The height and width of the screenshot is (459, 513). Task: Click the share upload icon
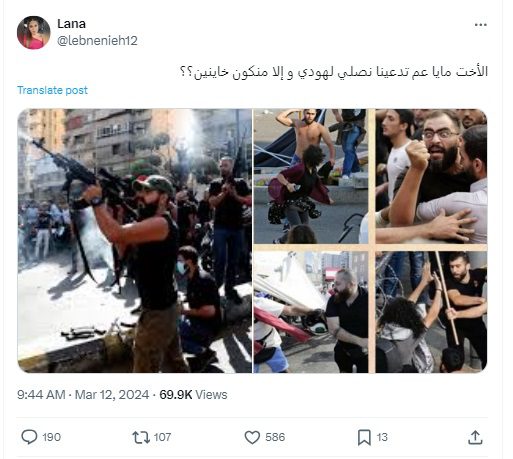click(x=475, y=437)
